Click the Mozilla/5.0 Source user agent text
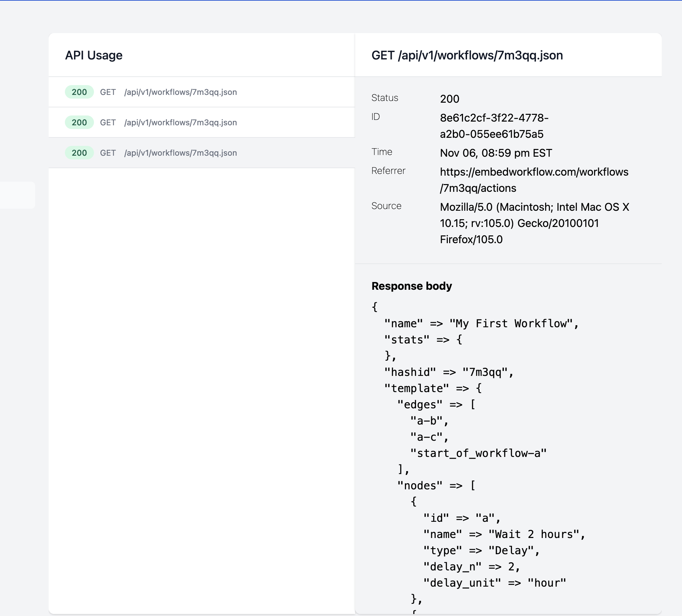The width and height of the screenshot is (682, 616). pyautogui.click(x=534, y=207)
